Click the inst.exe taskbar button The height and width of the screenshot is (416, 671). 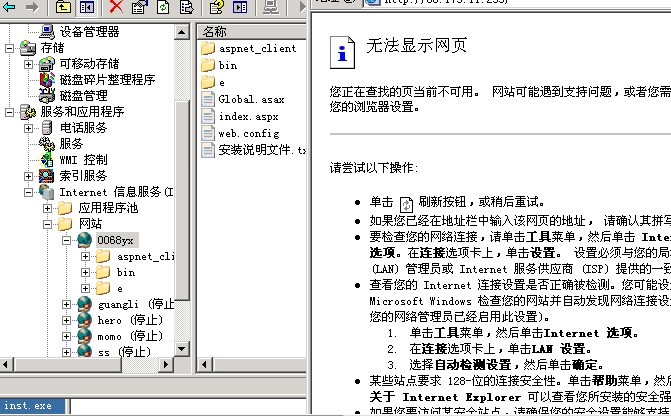point(30,406)
